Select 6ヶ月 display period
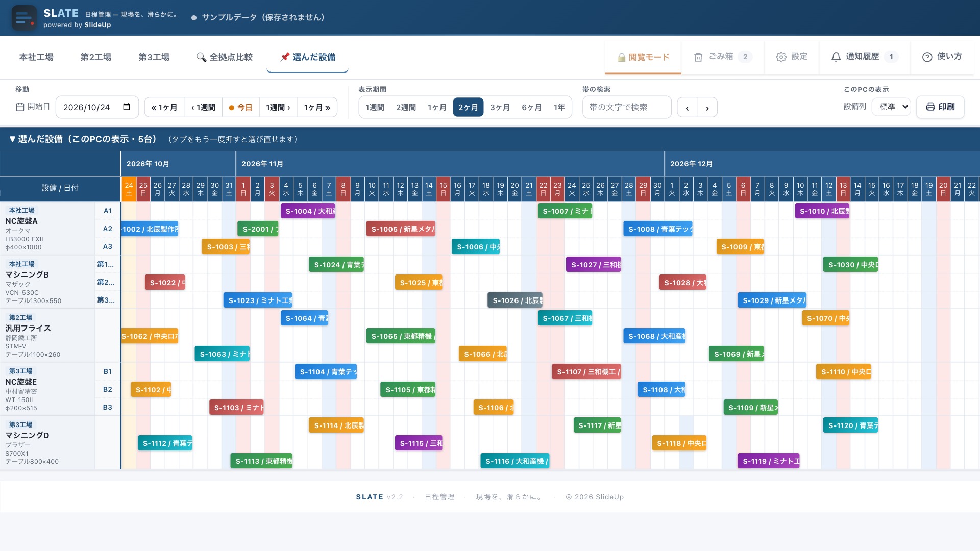Image resolution: width=980 pixels, height=551 pixels. (531, 108)
